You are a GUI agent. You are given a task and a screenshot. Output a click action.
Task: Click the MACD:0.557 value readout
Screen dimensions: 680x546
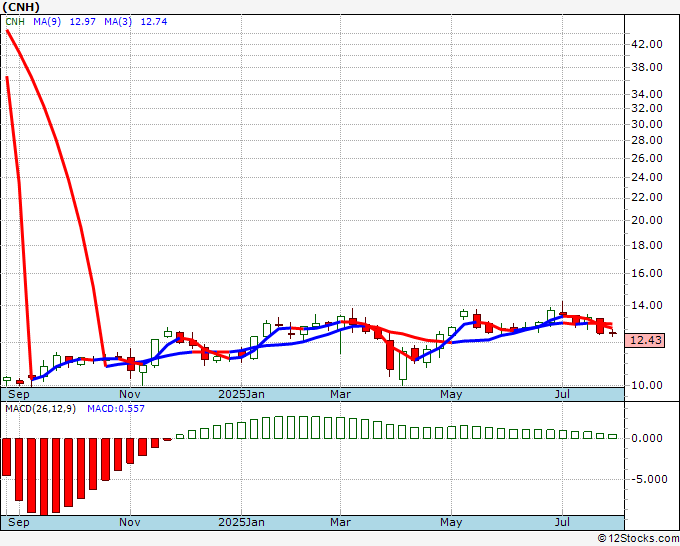coord(116,408)
